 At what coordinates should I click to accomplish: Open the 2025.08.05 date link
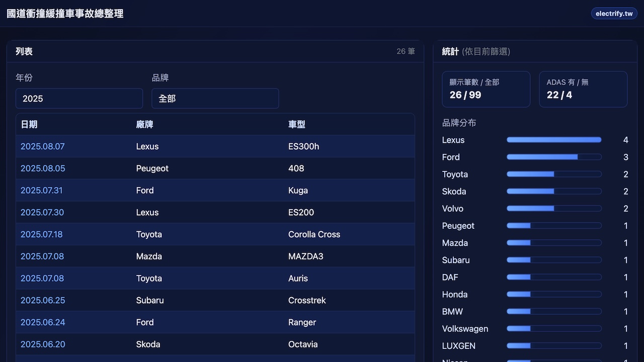coord(43,168)
